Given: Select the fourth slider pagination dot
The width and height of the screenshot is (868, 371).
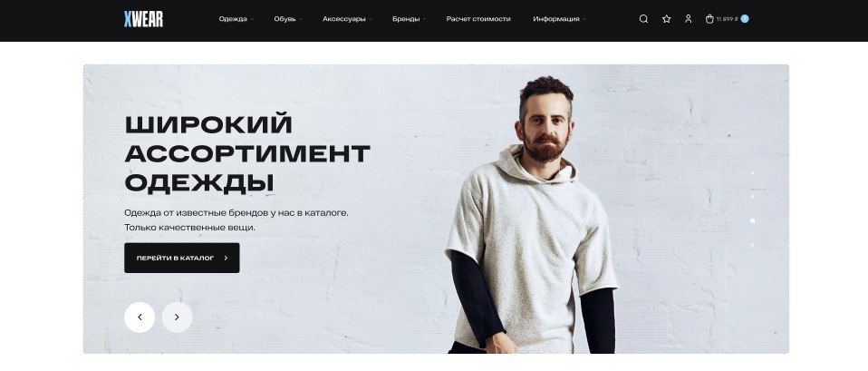Looking at the screenshot, I should 752,245.
